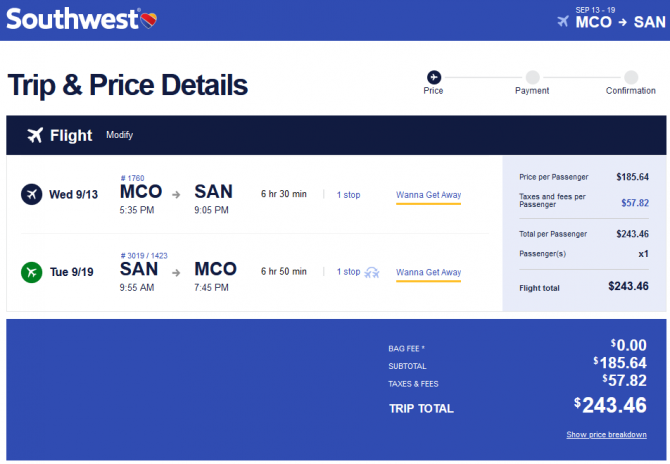The image size is (670, 464).
Task: Click the Price step plane icon
Action: coord(434,77)
